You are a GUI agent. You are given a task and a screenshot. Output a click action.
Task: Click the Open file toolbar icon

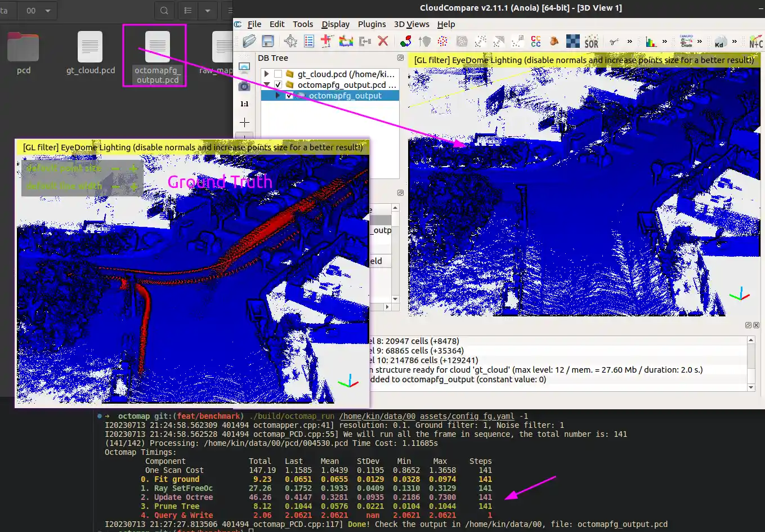click(x=249, y=42)
